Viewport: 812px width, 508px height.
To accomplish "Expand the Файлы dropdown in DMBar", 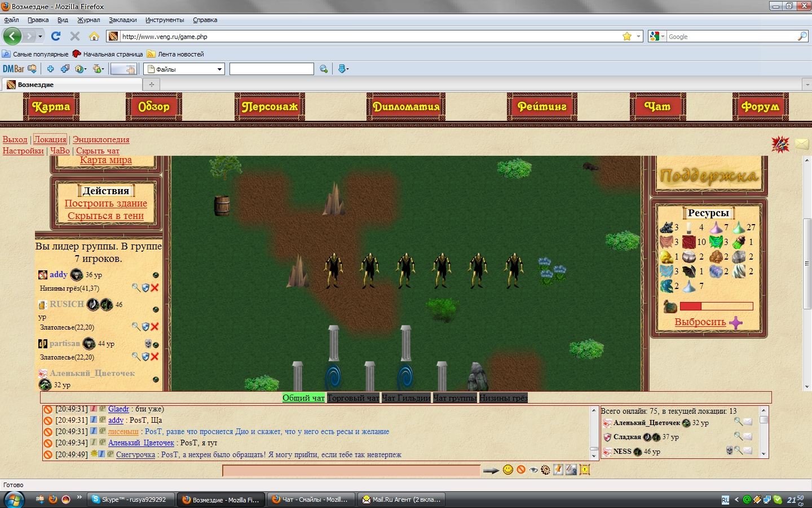I will (x=219, y=69).
